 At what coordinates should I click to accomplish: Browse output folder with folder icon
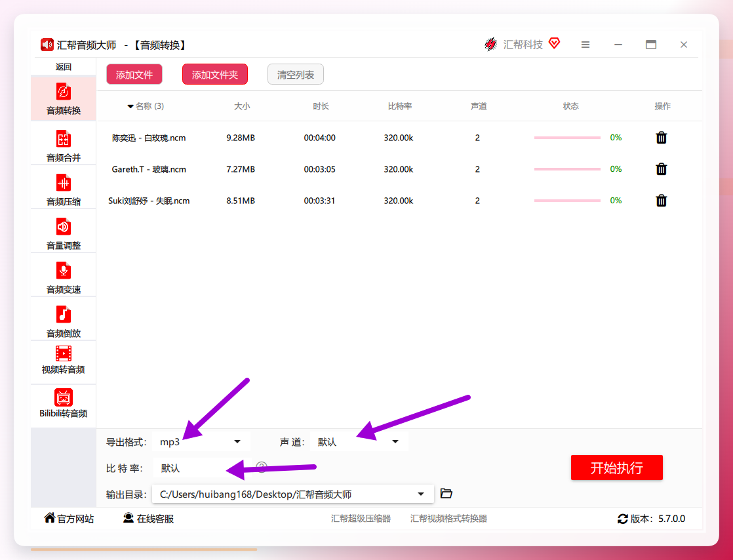446,494
